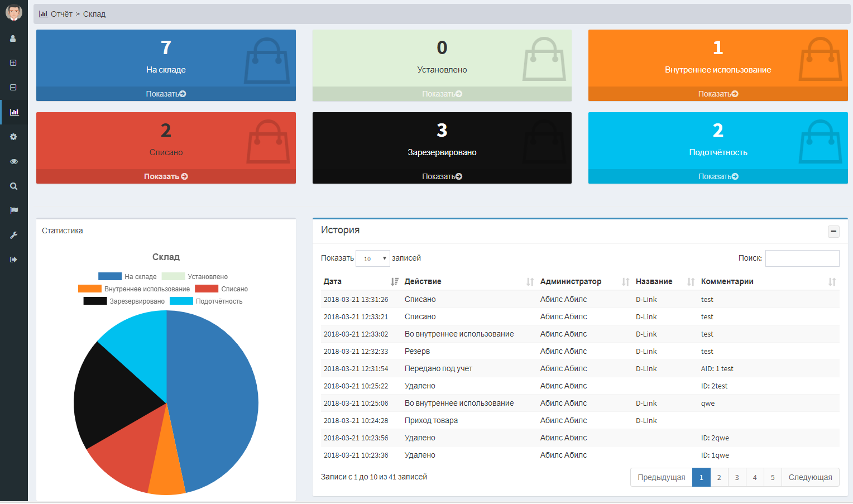Click the wrench tools icon in sidebar
853x504 pixels.
click(x=13, y=235)
